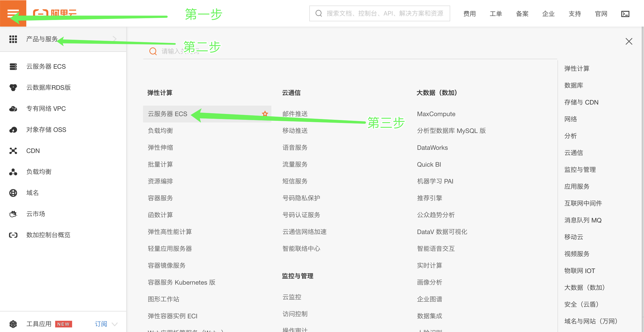This screenshot has width=644, height=332.
Task: Jump to 网络 category in right index
Action: 570,119
